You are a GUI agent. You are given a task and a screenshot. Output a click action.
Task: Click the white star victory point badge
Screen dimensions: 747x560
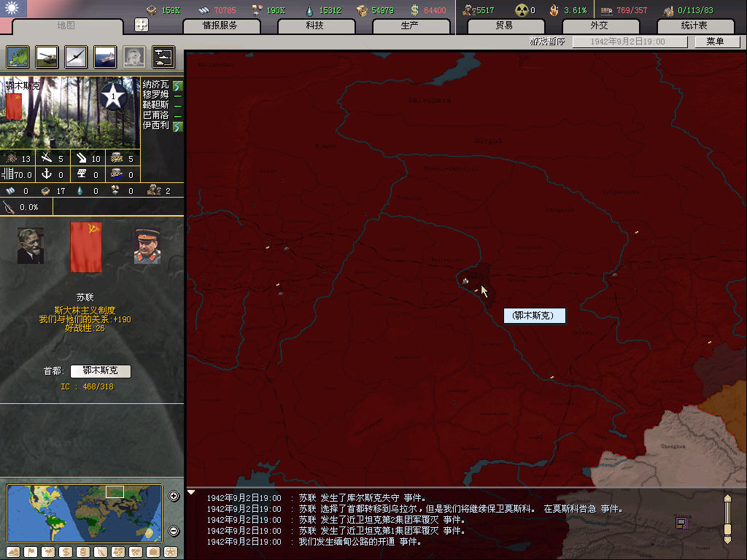coord(113,96)
